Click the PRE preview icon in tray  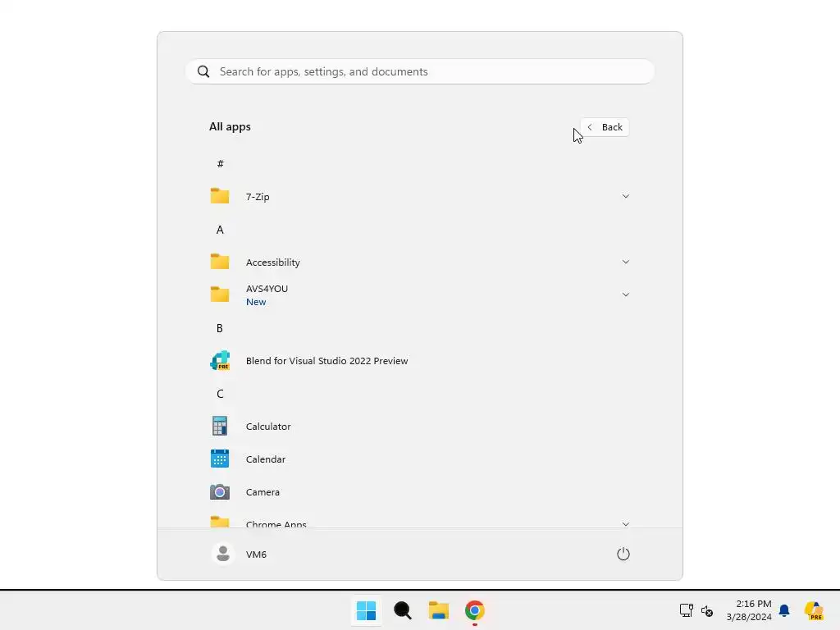tap(814, 610)
